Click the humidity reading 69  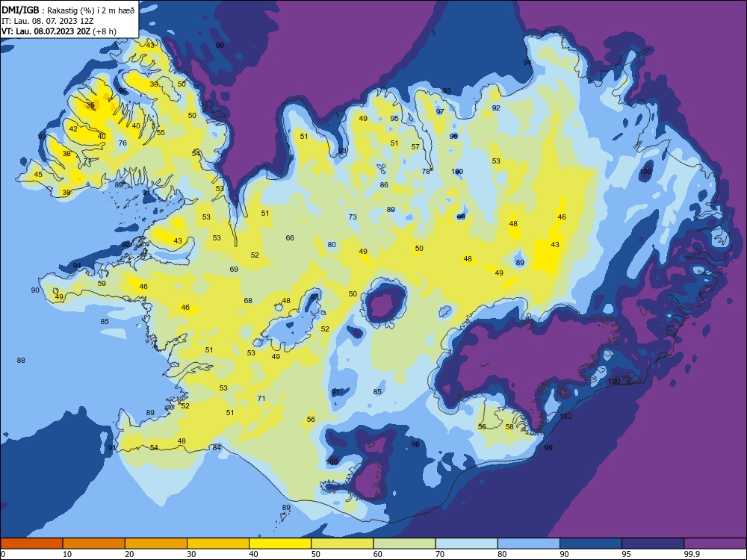(x=234, y=269)
